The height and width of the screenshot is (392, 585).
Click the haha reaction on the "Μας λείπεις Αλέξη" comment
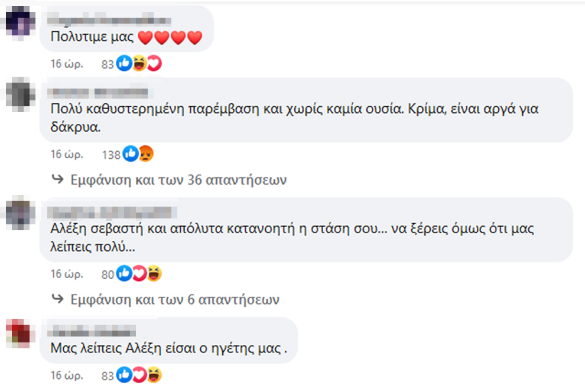tap(154, 375)
